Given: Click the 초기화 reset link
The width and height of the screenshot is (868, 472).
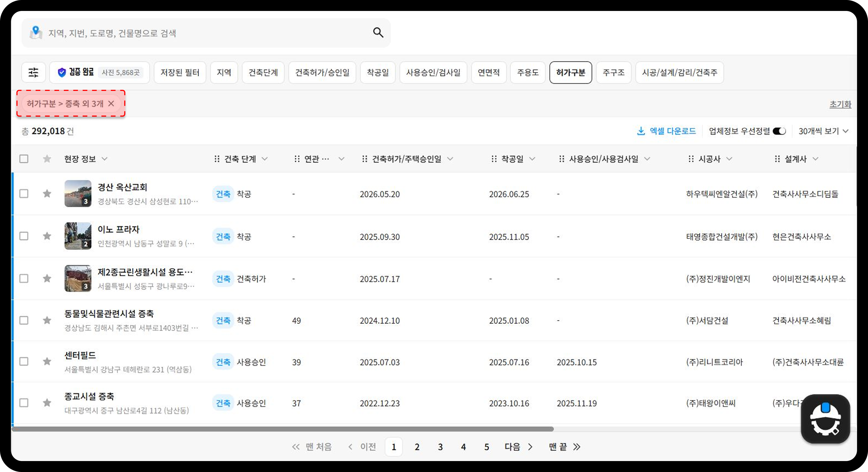Looking at the screenshot, I should coord(840,104).
